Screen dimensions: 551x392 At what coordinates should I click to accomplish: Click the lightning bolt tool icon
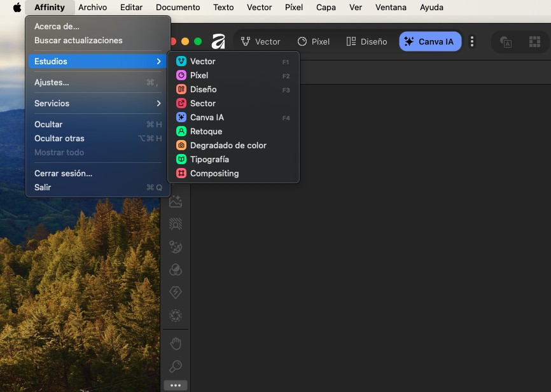[176, 292]
